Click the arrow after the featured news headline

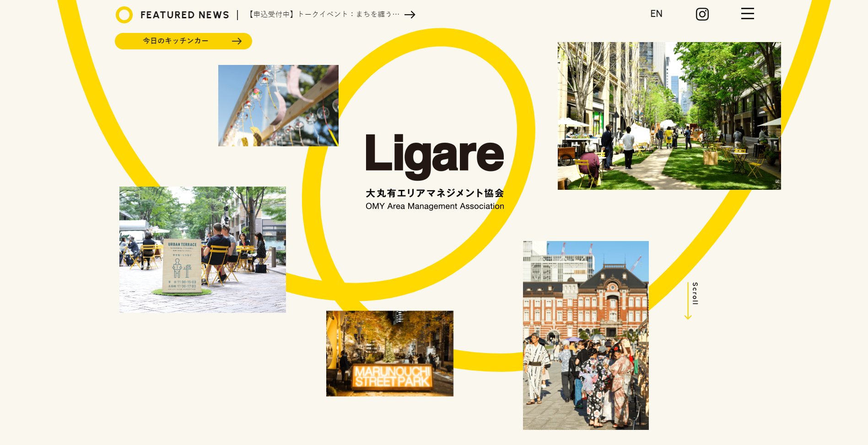tap(410, 15)
